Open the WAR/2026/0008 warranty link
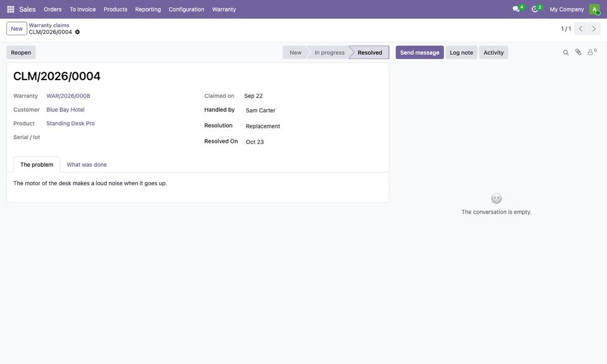The image size is (607, 364). click(x=68, y=96)
